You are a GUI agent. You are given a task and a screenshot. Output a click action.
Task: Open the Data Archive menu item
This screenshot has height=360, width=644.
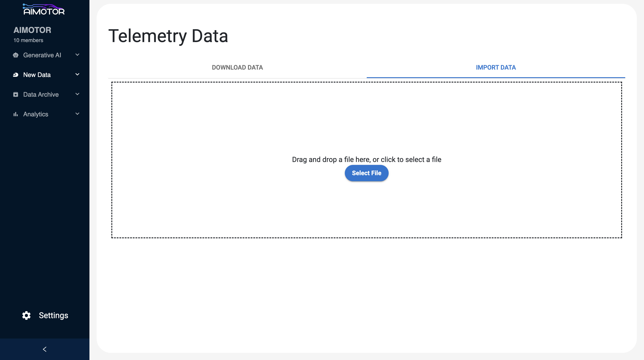pyautogui.click(x=41, y=95)
